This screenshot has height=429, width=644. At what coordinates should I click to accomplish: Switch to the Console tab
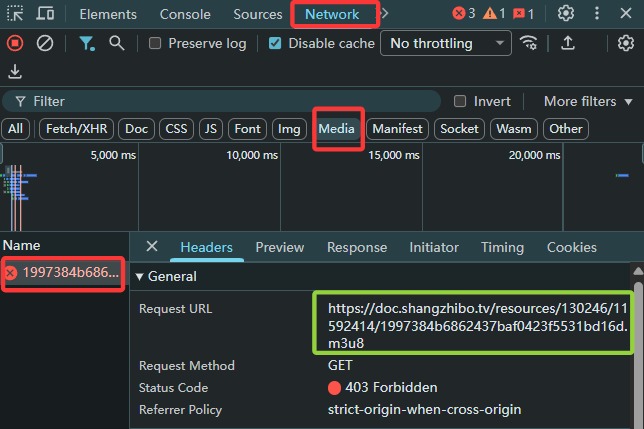tap(185, 14)
